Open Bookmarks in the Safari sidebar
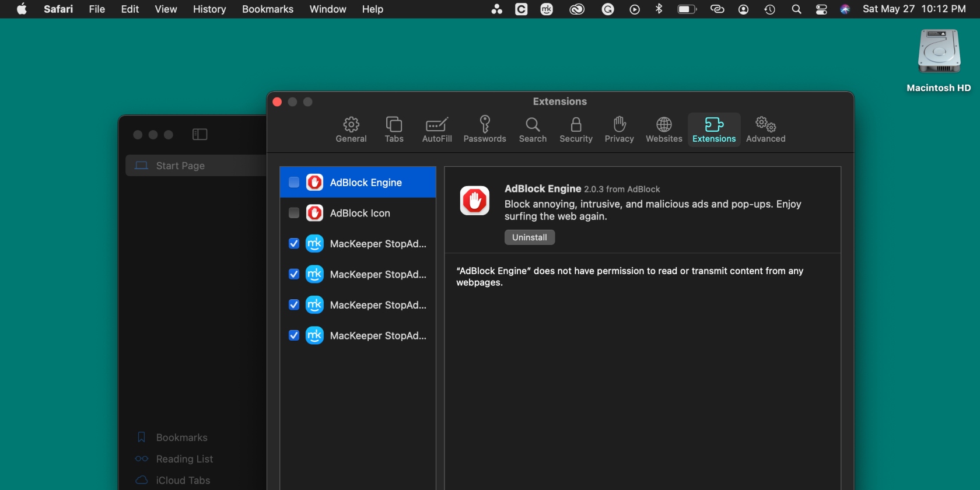The image size is (980, 490). 171,437
